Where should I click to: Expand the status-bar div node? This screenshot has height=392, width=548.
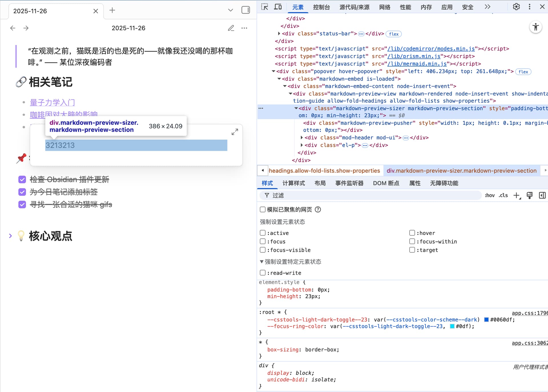click(x=279, y=34)
